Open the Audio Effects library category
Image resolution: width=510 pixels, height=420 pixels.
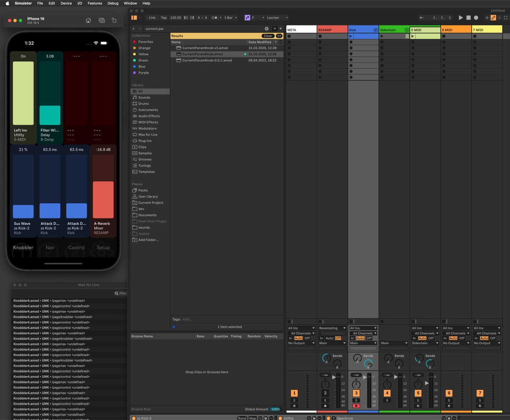click(x=149, y=116)
